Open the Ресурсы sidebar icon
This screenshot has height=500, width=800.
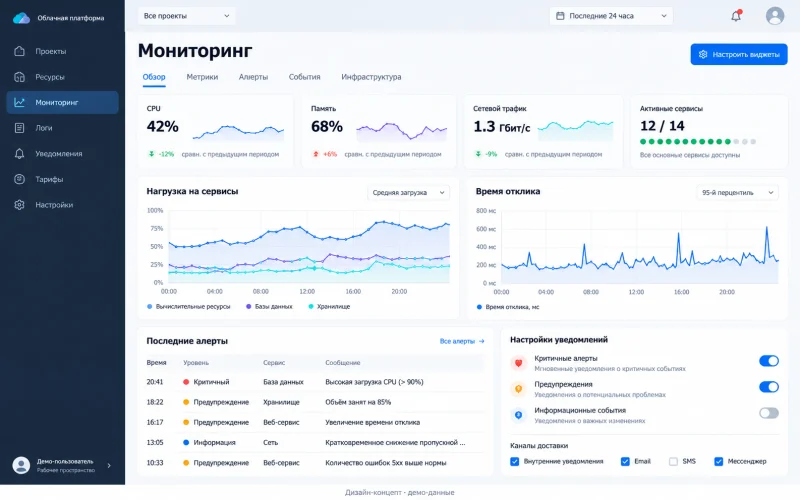tap(19, 77)
